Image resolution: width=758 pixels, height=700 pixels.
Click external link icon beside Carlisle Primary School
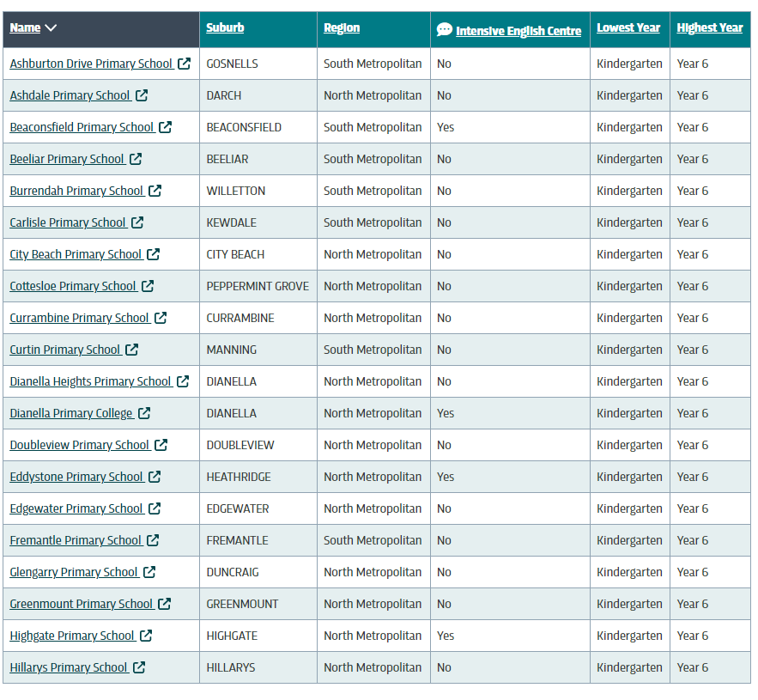coord(137,222)
